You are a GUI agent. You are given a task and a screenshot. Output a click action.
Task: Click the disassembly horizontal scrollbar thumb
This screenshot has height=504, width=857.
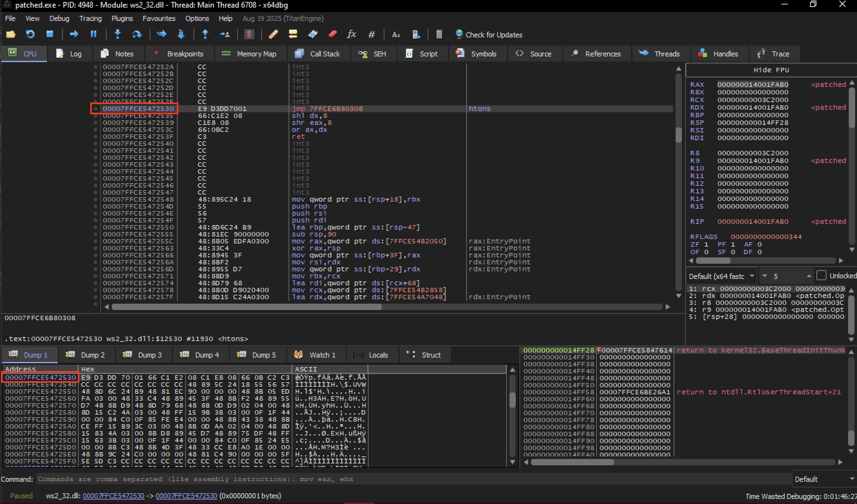(x=246, y=307)
